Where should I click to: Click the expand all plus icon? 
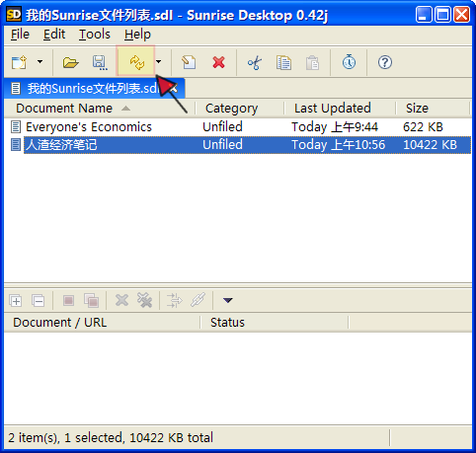pyautogui.click(x=16, y=301)
